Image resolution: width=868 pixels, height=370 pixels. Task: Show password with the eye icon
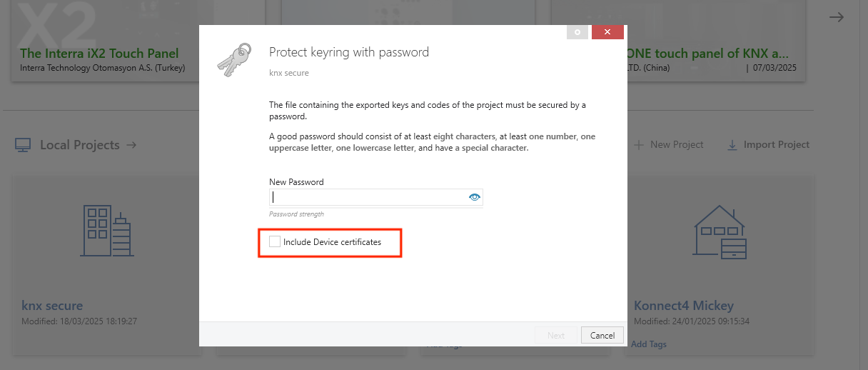pyautogui.click(x=475, y=197)
